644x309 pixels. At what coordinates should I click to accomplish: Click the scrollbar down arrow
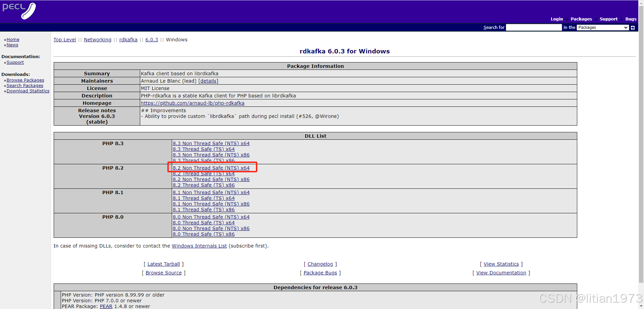click(641, 306)
